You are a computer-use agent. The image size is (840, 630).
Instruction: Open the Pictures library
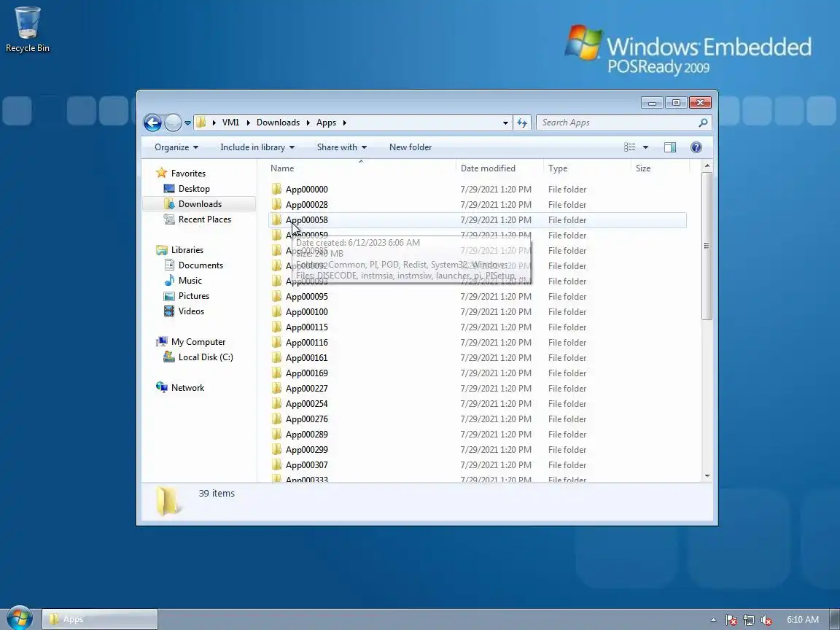pos(193,296)
